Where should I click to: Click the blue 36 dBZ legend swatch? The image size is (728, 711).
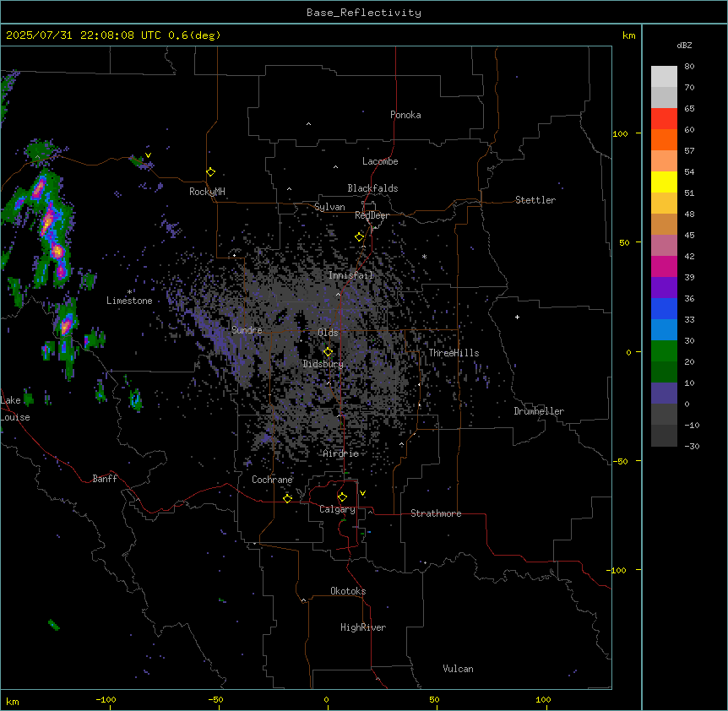click(664, 308)
